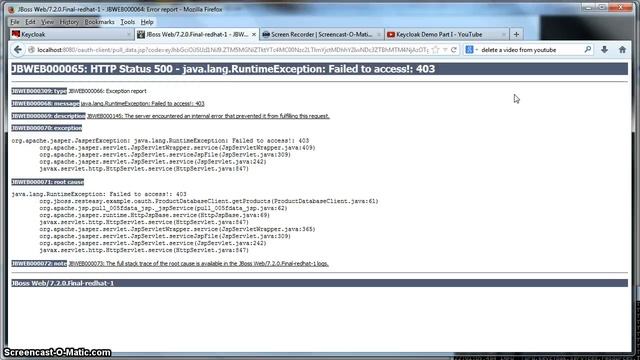The image size is (640, 360).
Task: Click the JspServletWrapper.java:365 stack line
Action: (177, 229)
